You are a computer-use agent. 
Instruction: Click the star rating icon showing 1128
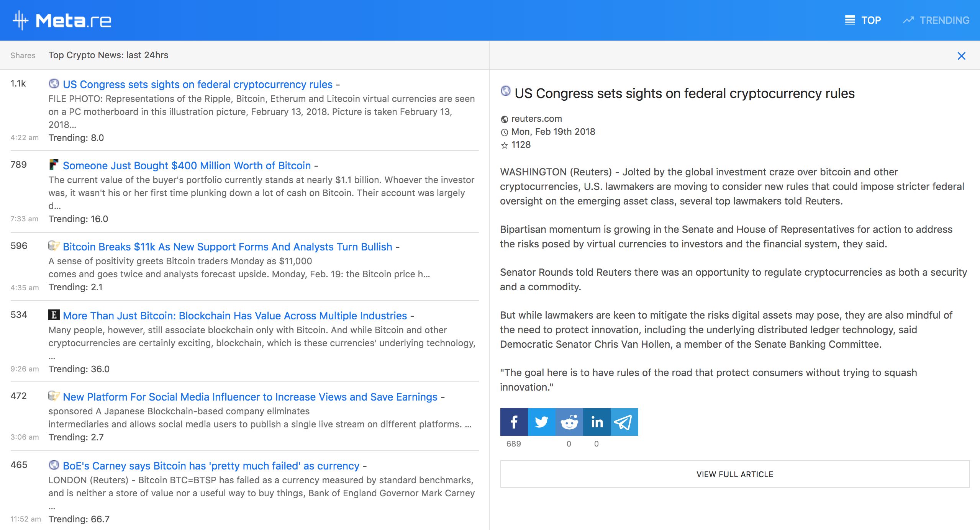(x=504, y=145)
